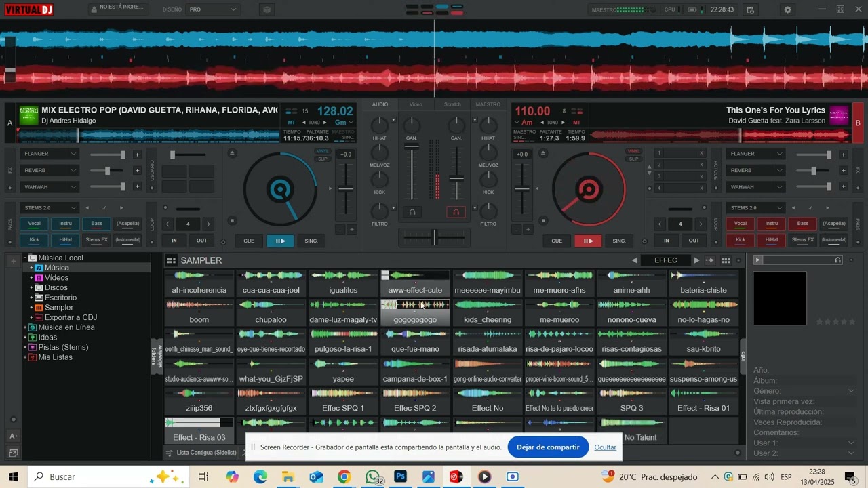Open deck A STEMS 2.0 pads dropdown

click(50, 208)
